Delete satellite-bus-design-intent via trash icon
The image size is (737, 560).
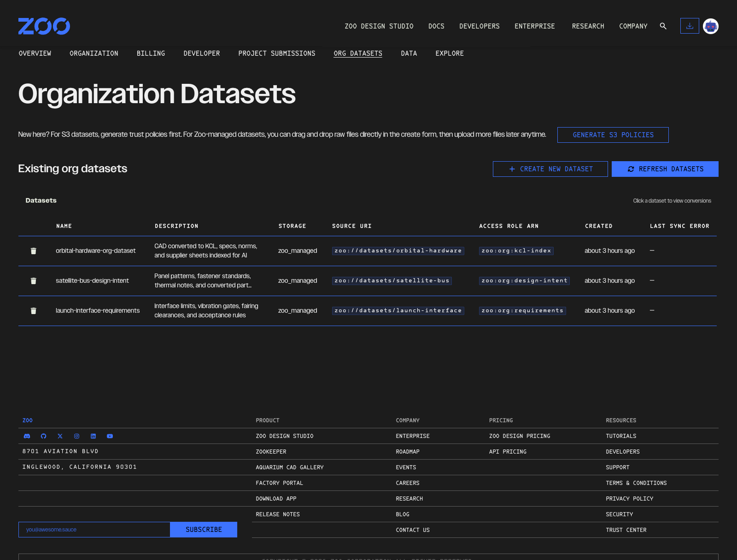tap(34, 281)
